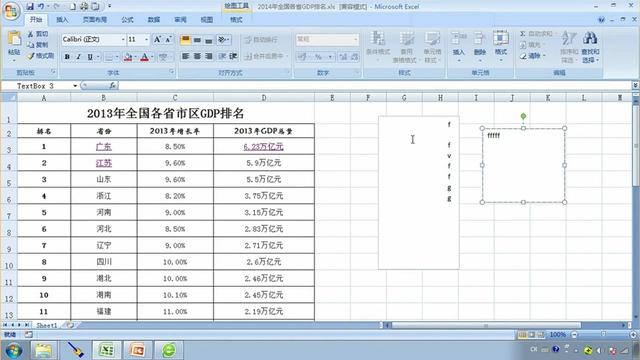Viewport: 640px width, 360px height.
Task: Apply red font color A
Action: 144,57
